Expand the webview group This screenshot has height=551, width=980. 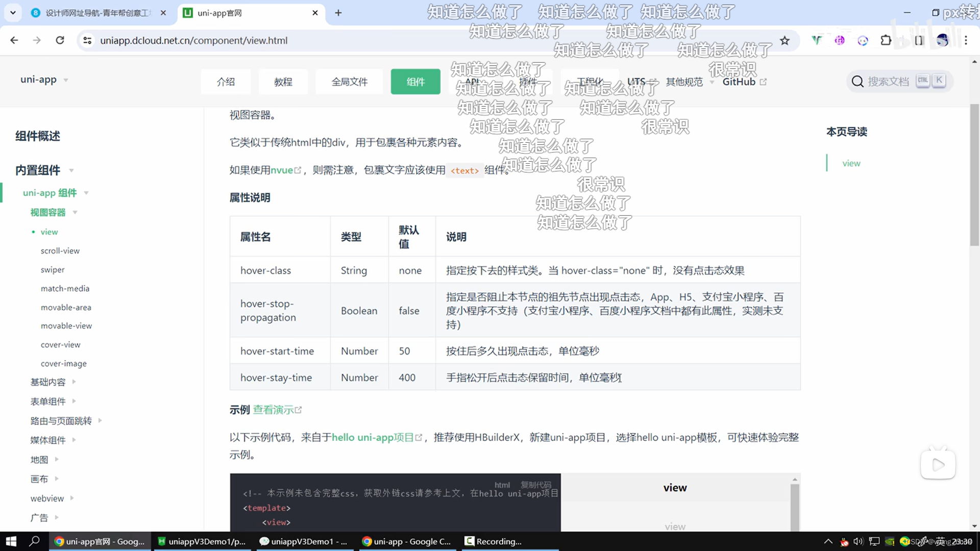(x=52, y=498)
